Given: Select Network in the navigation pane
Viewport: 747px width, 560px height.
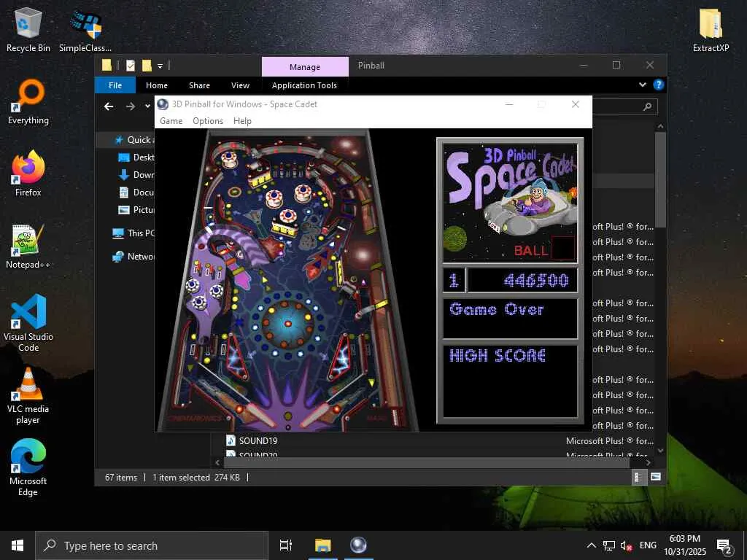Looking at the screenshot, I should pyautogui.click(x=133, y=256).
